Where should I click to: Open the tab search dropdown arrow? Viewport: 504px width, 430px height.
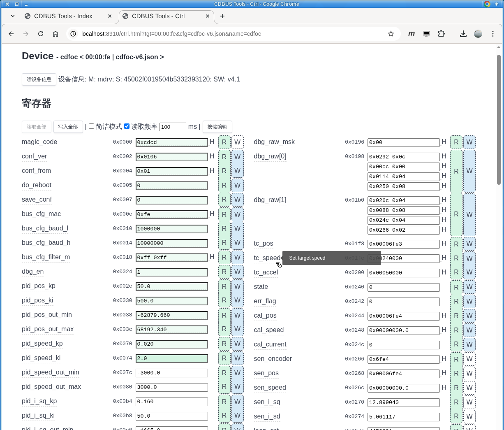(13, 16)
